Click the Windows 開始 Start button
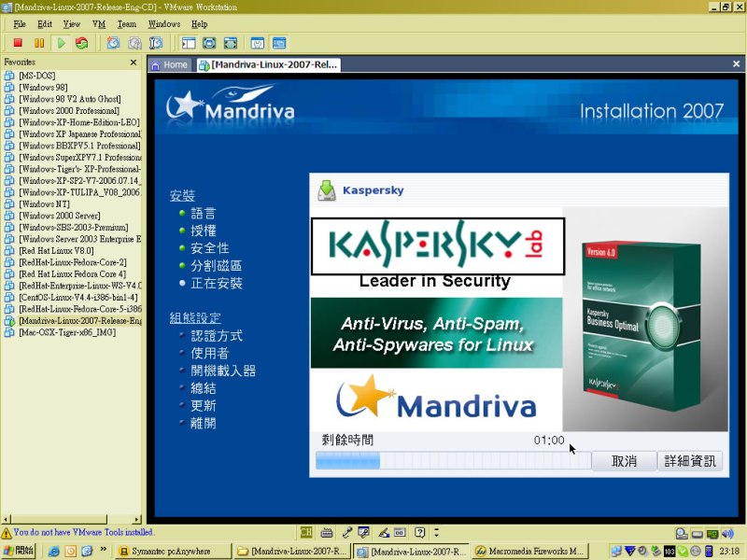Viewport: 747px width, 560px height. [18, 551]
